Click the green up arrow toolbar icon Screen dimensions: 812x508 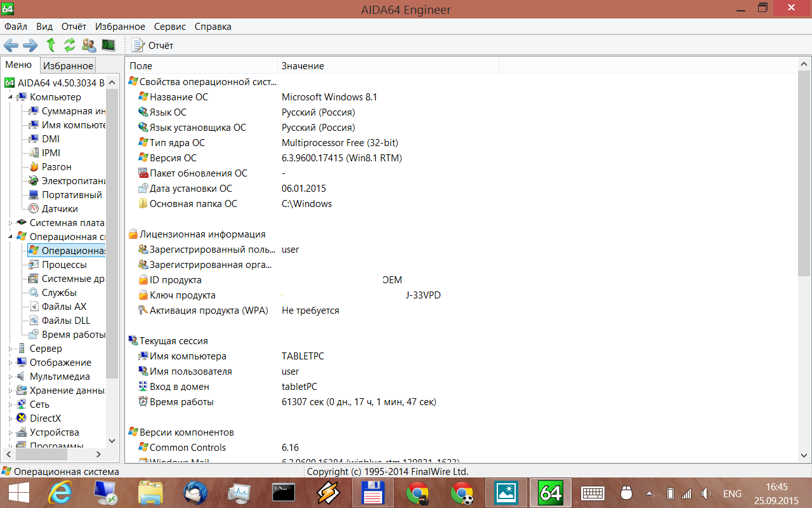(51, 45)
